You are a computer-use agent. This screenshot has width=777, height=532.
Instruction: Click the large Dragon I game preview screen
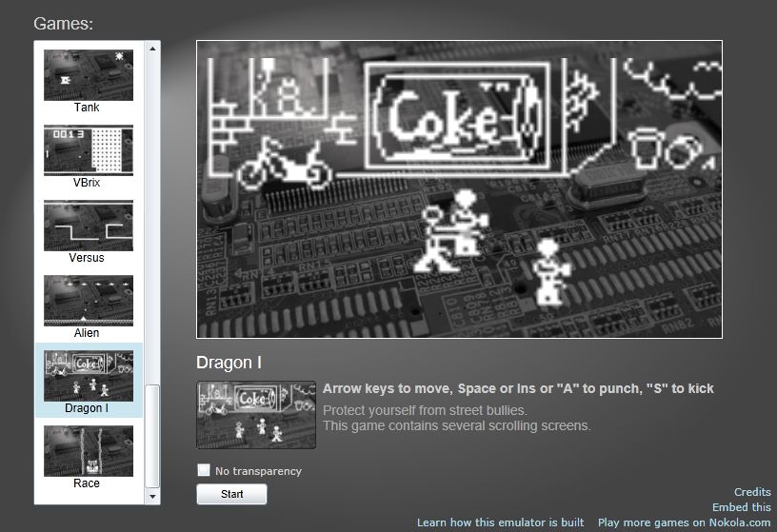[x=459, y=189]
